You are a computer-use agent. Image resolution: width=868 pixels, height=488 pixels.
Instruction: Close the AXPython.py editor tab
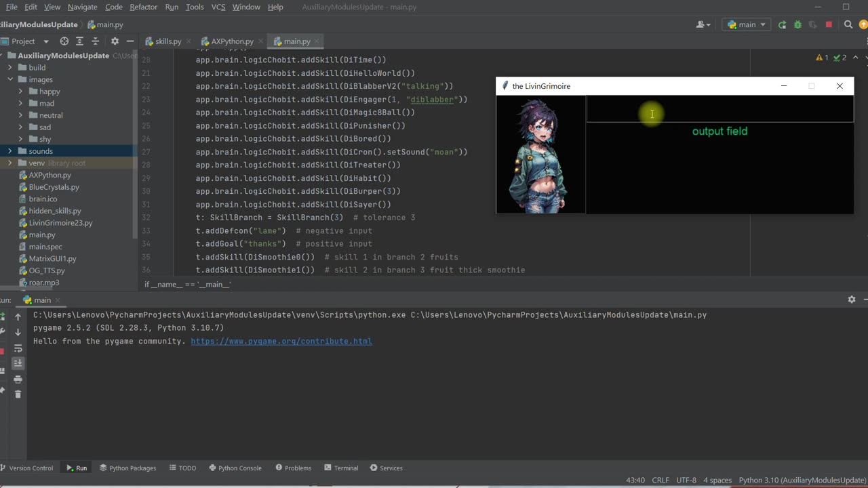[259, 41]
